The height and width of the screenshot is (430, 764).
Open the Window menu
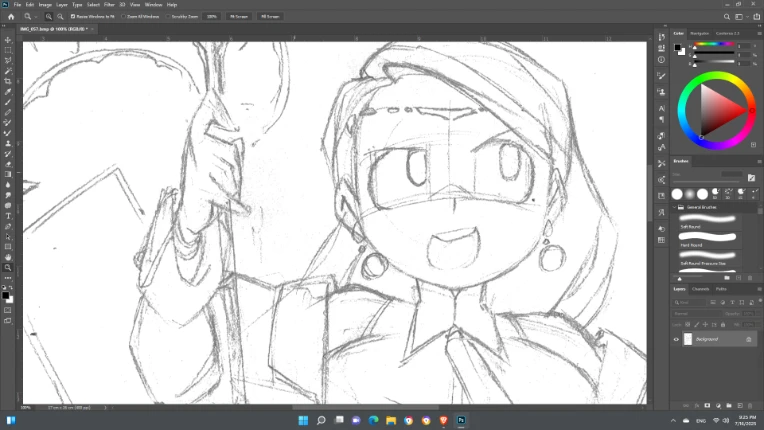pyautogui.click(x=153, y=5)
